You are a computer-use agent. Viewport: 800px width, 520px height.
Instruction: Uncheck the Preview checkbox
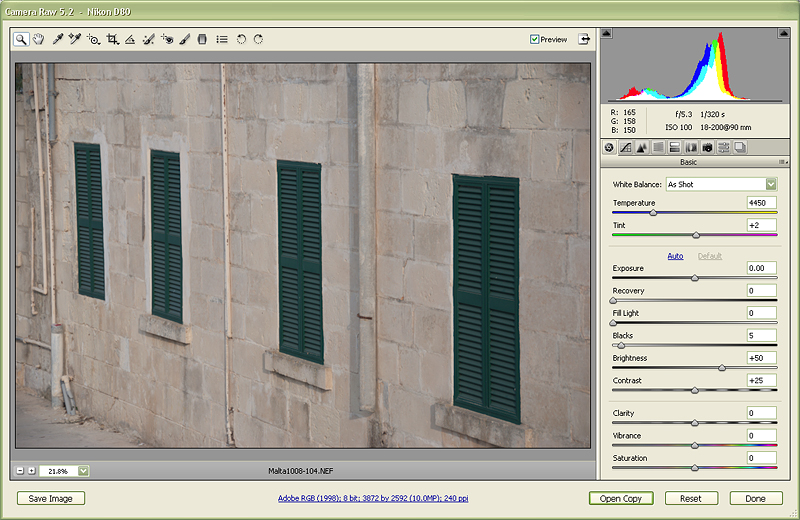(x=535, y=40)
